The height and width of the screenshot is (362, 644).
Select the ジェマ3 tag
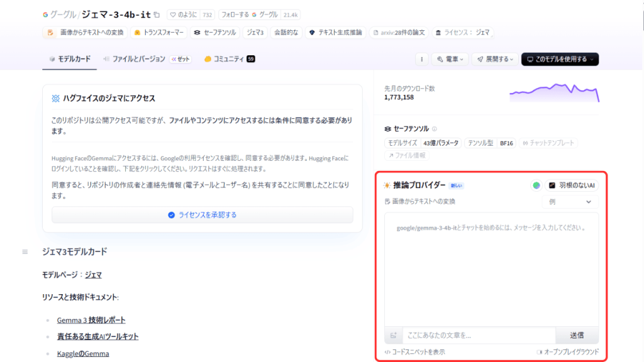click(x=255, y=33)
